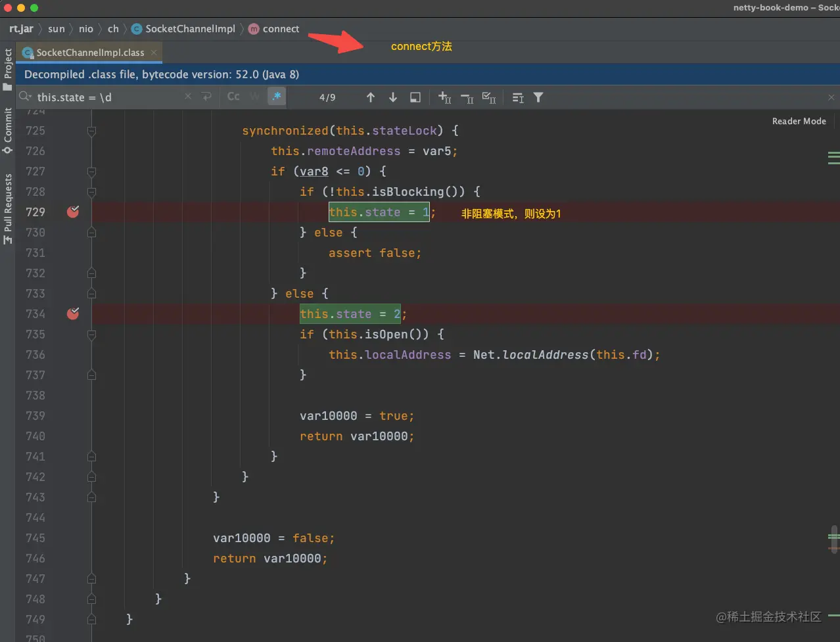Image resolution: width=840 pixels, height=642 pixels.
Task: Collapse fold marker at line 730
Action: (x=91, y=233)
